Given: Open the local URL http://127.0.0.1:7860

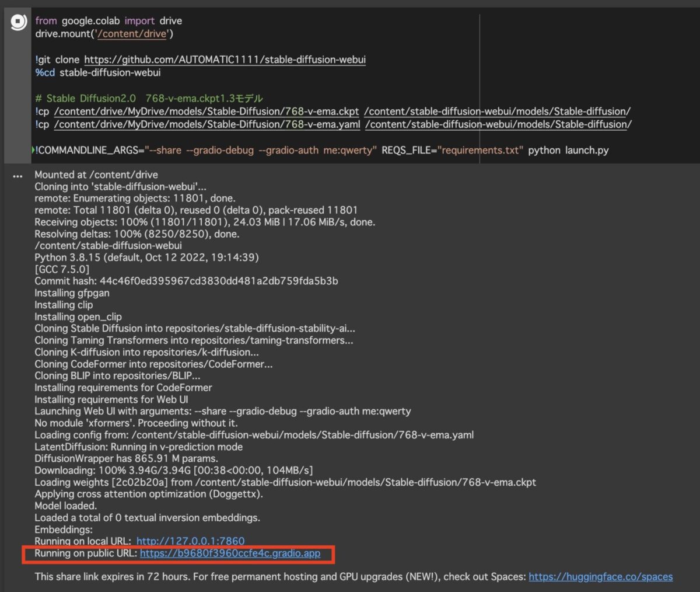Looking at the screenshot, I should click(190, 541).
